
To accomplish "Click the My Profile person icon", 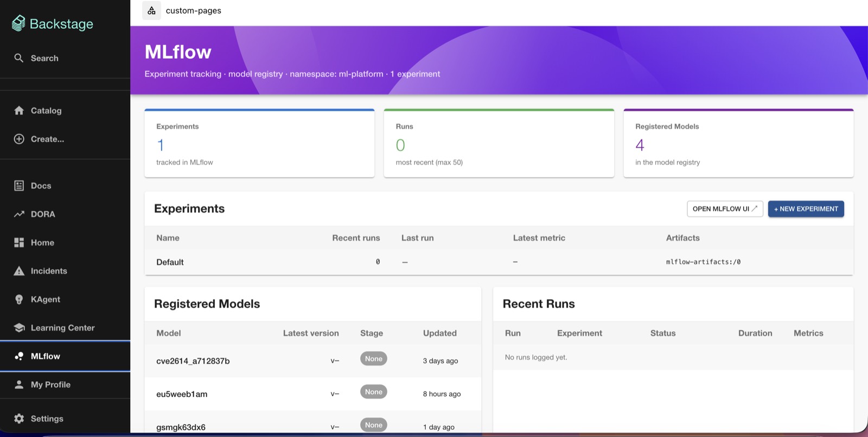I will (19, 384).
